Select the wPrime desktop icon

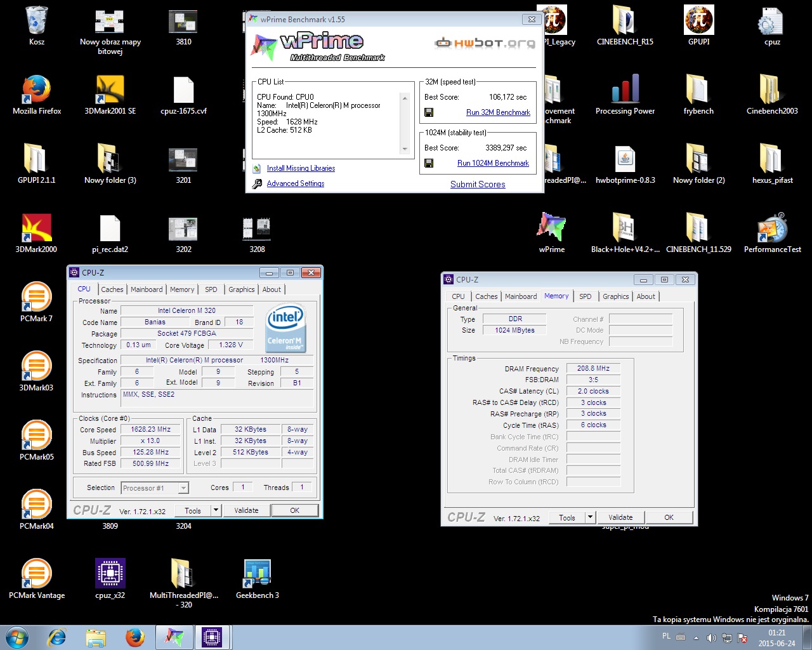pos(552,234)
